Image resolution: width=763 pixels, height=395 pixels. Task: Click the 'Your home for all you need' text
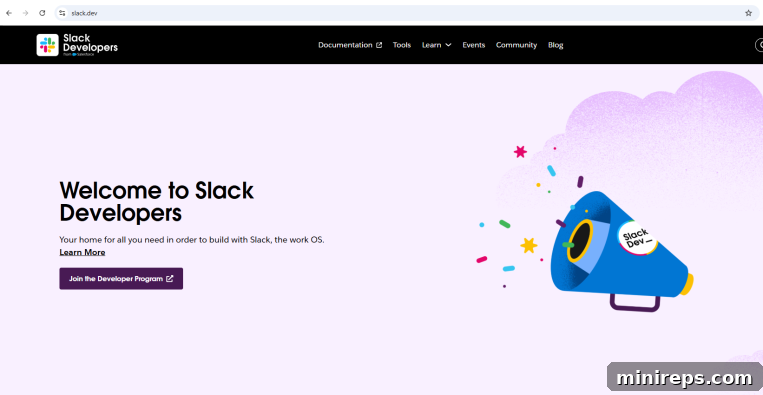pyautogui.click(x=192, y=239)
